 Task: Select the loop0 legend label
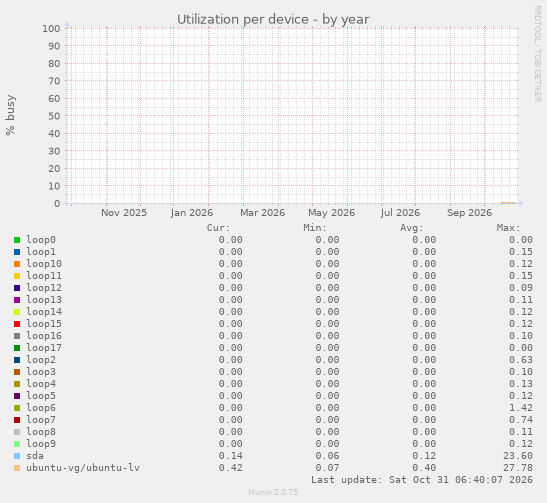tap(41, 240)
